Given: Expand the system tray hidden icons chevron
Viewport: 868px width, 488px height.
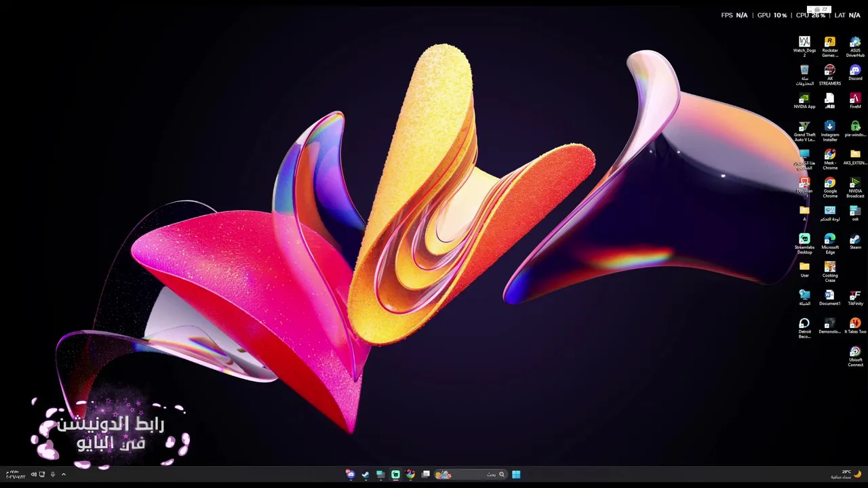Looking at the screenshot, I should click(x=64, y=474).
